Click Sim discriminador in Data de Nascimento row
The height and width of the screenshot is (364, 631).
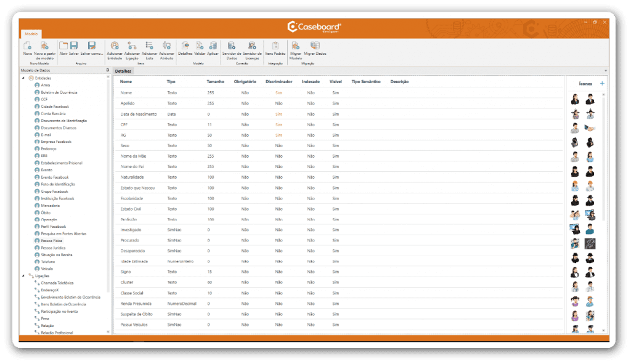(279, 114)
